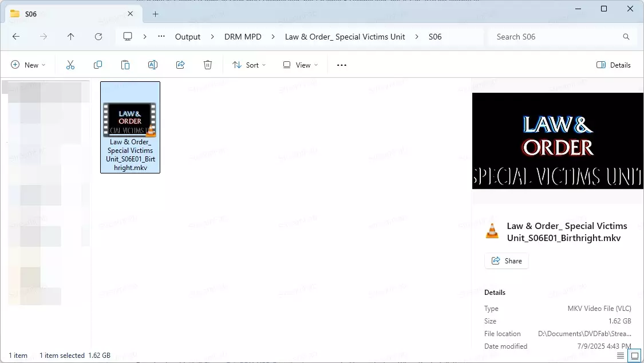Click the Share button in details pane
This screenshot has height=363, width=644.
click(x=507, y=261)
